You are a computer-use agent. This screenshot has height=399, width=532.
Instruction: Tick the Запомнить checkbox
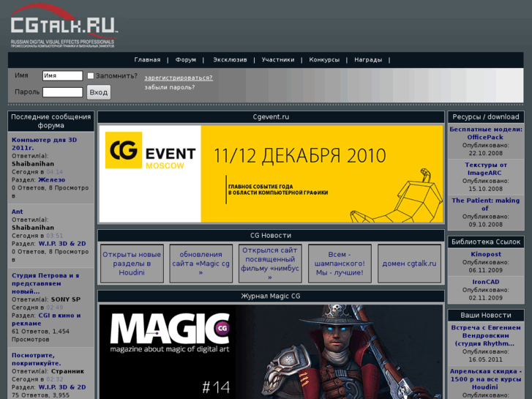(x=91, y=75)
